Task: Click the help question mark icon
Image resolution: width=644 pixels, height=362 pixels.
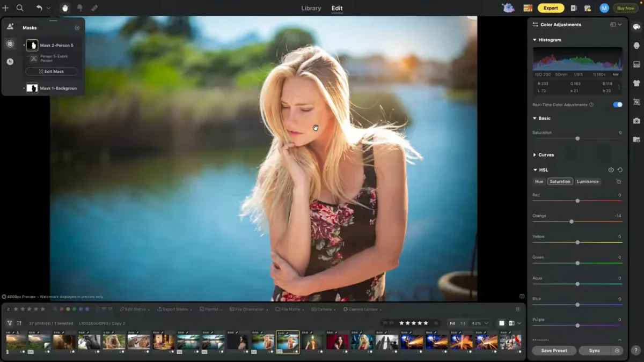Action: point(636,350)
